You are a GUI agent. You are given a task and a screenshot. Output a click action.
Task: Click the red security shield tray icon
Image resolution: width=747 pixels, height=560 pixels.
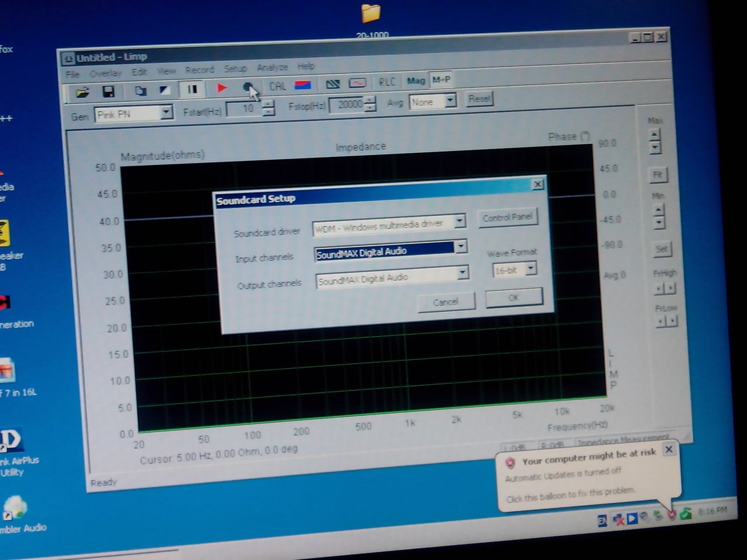tap(672, 515)
